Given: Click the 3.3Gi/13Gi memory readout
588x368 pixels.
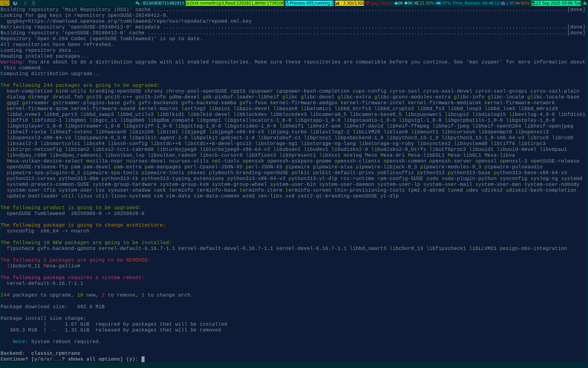Looking at the screenshot, I should point(353,3).
